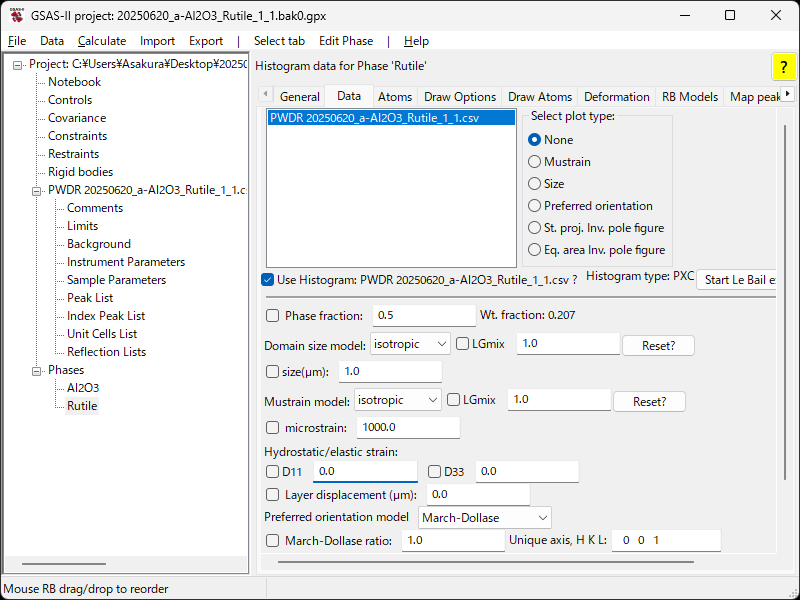The width and height of the screenshot is (800, 600).
Task: Collapse the Phases tree node
Action: 37,370
